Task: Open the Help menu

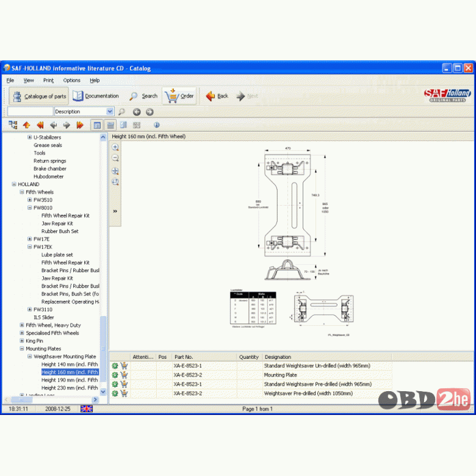Action: point(95,81)
